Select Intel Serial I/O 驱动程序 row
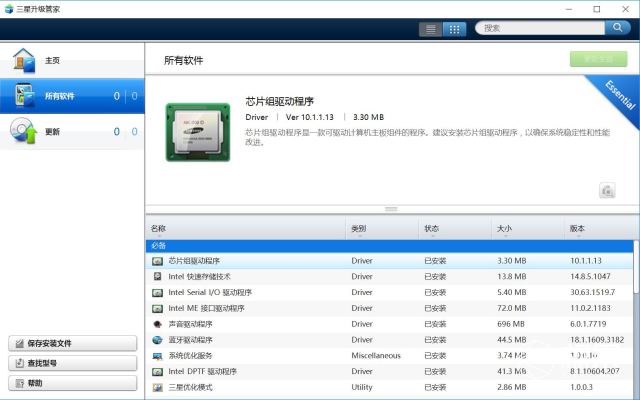 pyautogui.click(x=389, y=293)
